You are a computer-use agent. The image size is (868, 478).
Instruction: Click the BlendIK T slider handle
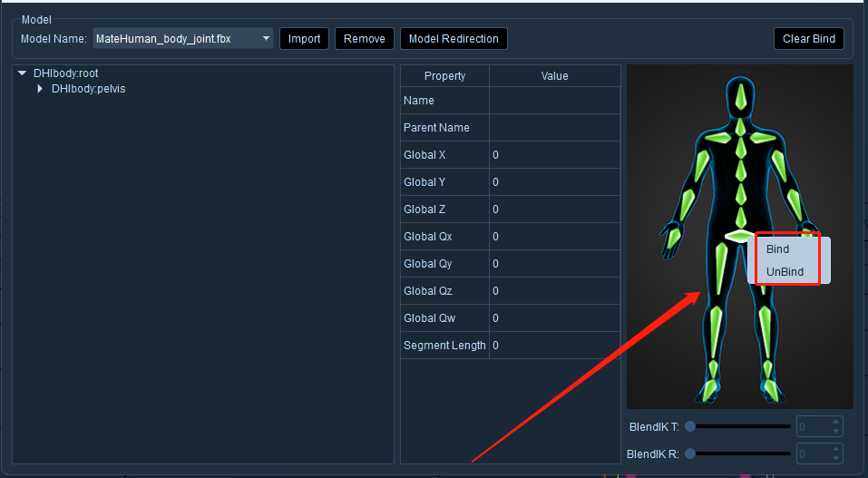[689, 426]
